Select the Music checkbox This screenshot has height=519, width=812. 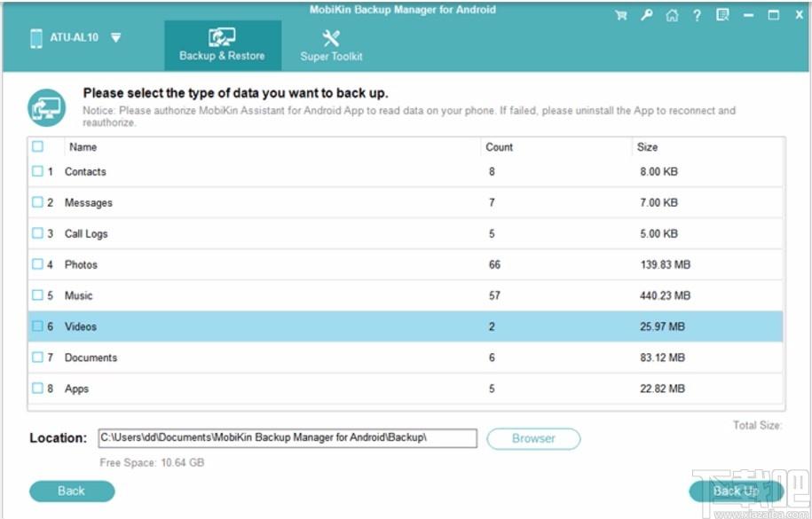tap(38, 295)
